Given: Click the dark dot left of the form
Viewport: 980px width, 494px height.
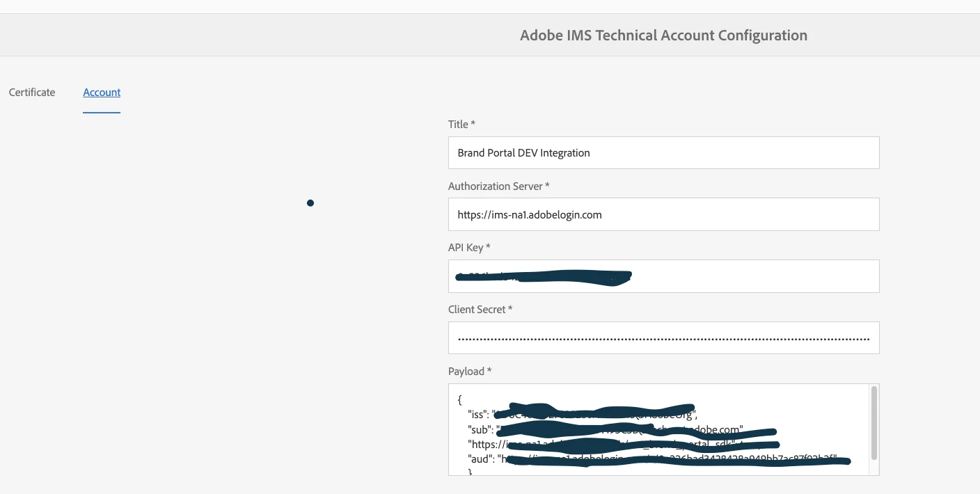Looking at the screenshot, I should [x=310, y=203].
